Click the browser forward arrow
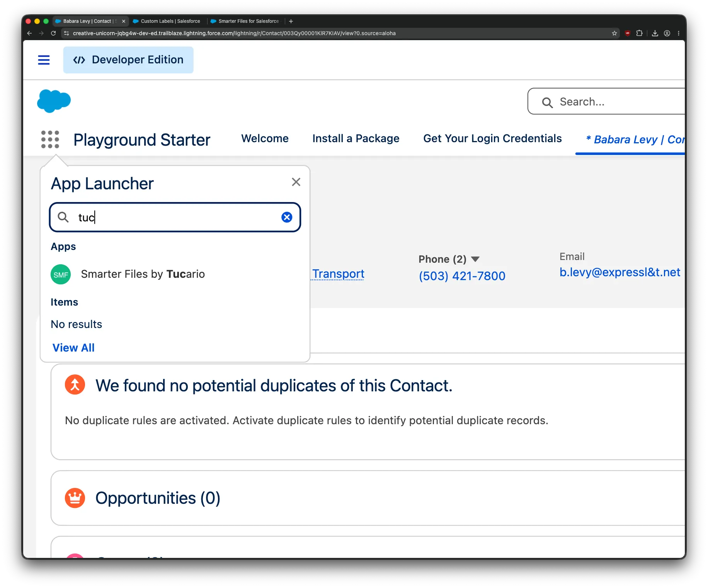 click(x=41, y=33)
